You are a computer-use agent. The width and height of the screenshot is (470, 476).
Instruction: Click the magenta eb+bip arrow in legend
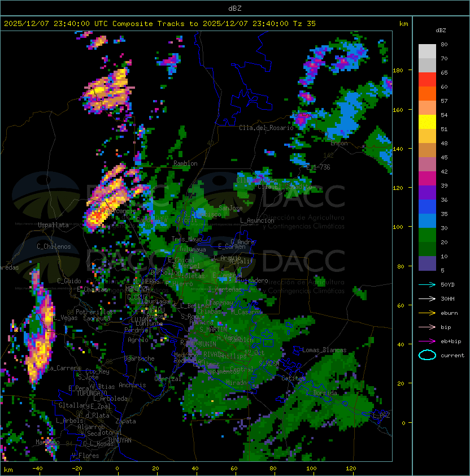point(427,341)
